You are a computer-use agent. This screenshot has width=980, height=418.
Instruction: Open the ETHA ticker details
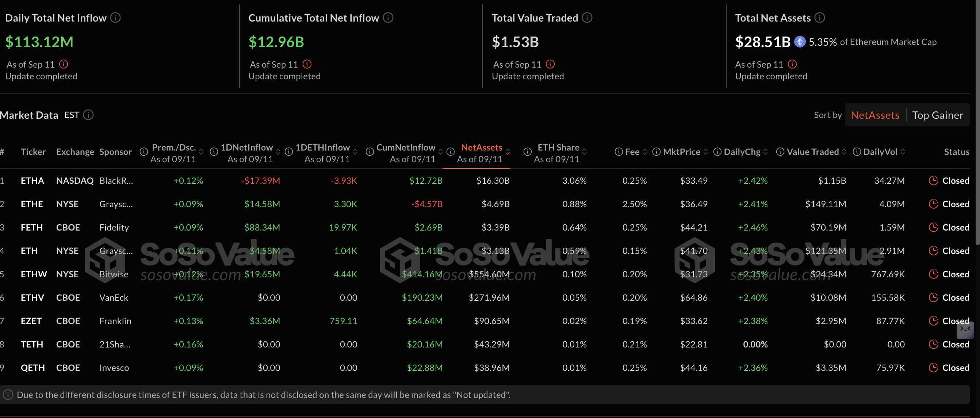pos(32,180)
